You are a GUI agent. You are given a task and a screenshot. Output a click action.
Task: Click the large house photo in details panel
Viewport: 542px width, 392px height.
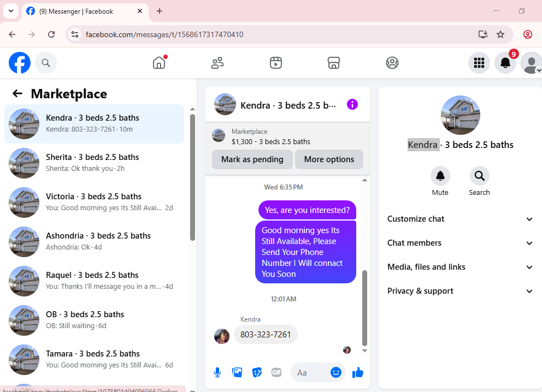pos(461,115)
